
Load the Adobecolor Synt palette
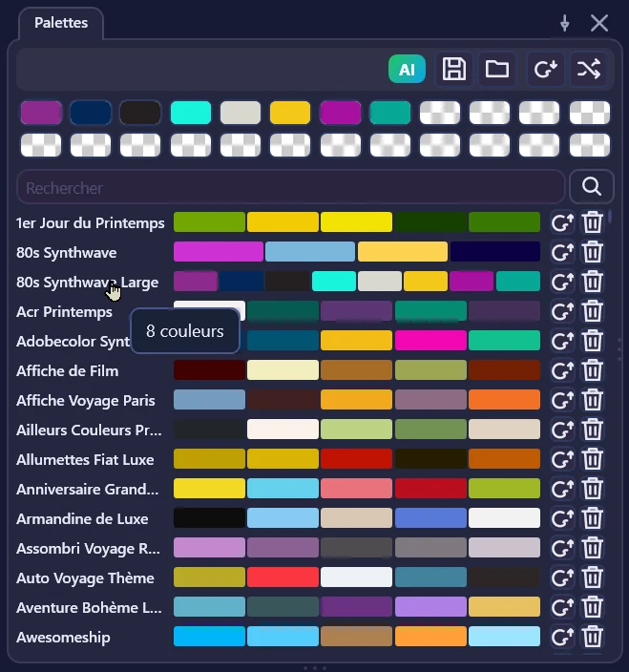[x=562, y=341]
